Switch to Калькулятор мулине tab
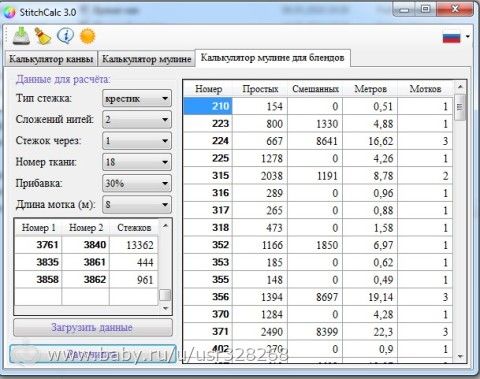Image resolution: width=480 pixels, height=379 pixels. tap(146, 59)
